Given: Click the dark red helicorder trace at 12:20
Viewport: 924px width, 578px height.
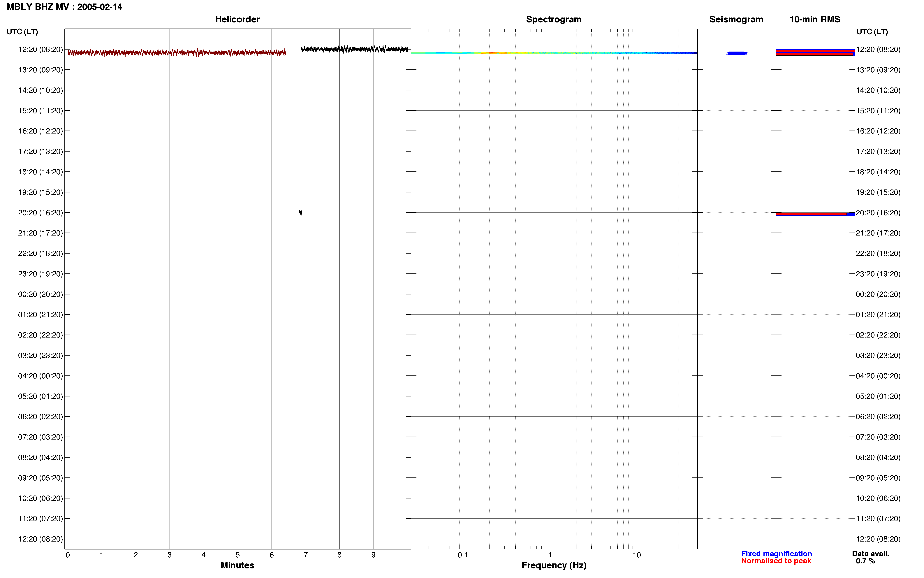Looking at the screenshot, I should click(x=177, y=53).
